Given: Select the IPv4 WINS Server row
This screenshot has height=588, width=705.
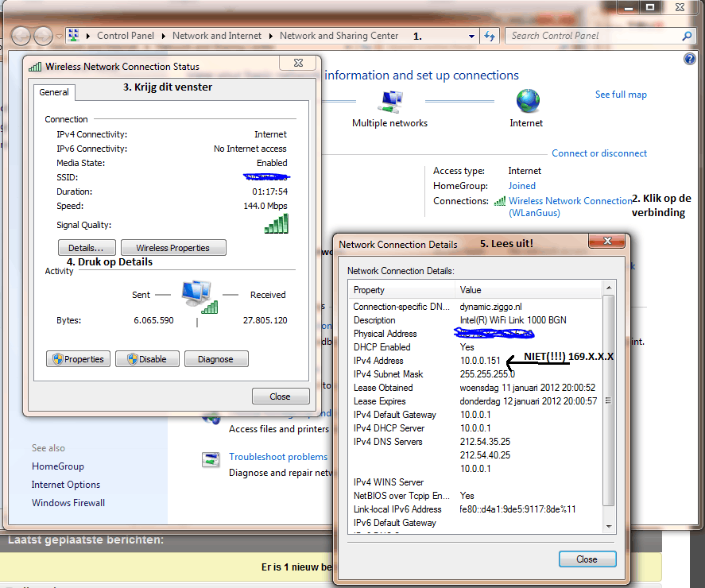Looking at the screenshot, I should (475, 482).
